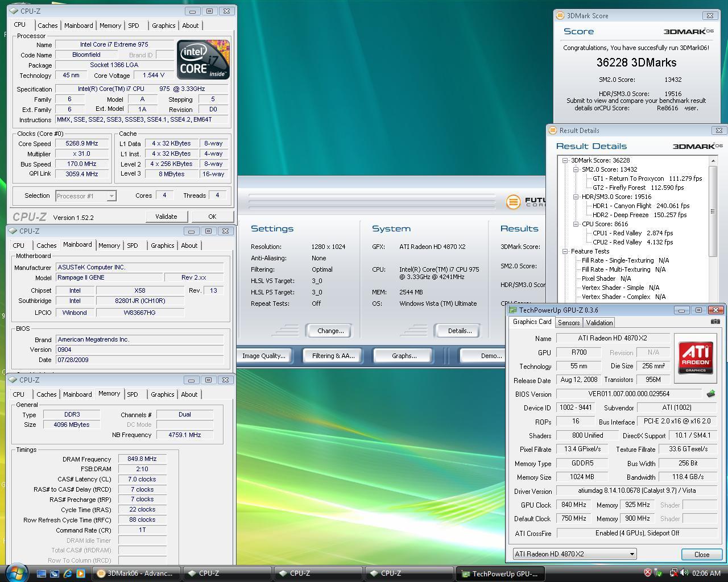Viewport: 728px width, 582px height.
Task: Click the Filtering & AA... button
Action: click(x=333, y=356)
